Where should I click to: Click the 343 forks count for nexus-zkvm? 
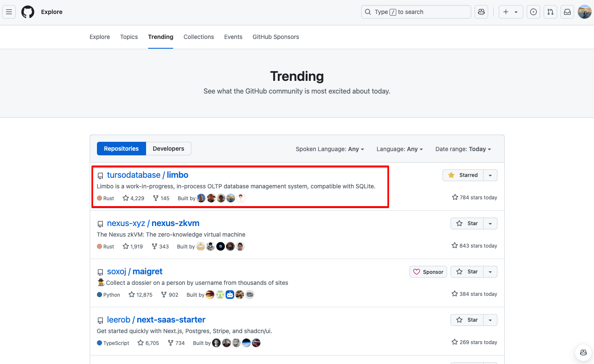[164, 246]
